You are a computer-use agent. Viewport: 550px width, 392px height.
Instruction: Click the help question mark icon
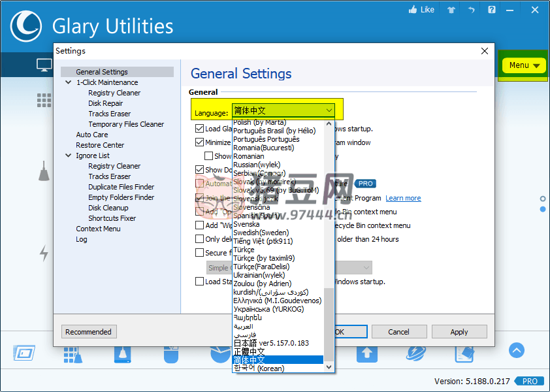(x=491, y=10)
